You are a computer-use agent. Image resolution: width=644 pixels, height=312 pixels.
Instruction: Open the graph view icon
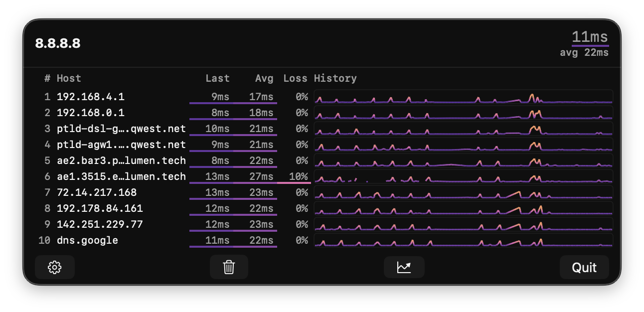(404, 267)
